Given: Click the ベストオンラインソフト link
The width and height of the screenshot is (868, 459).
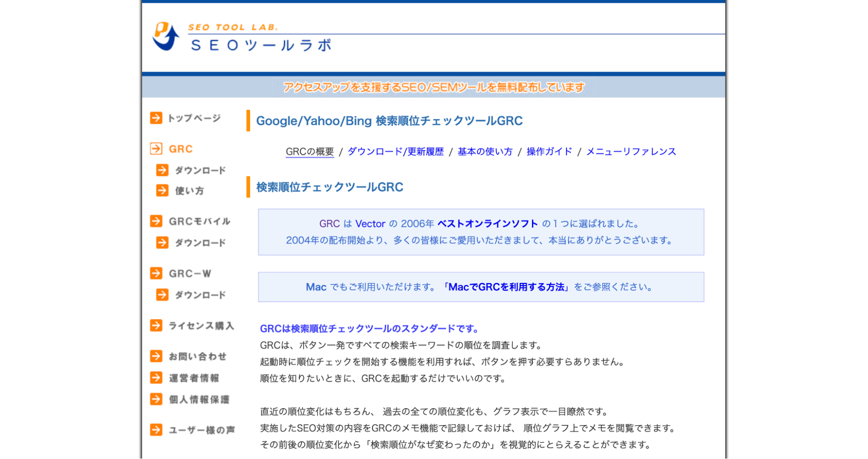Looking at the screenshot, I should [x=488, y=224].
